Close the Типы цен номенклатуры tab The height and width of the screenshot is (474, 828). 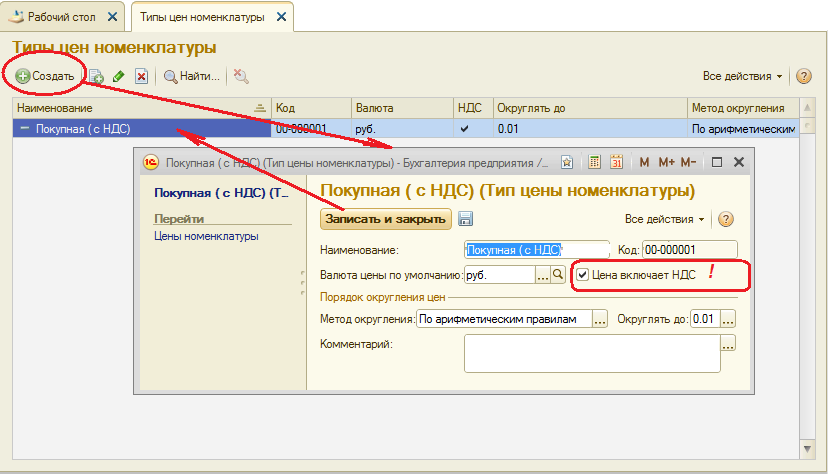point(281,16)
